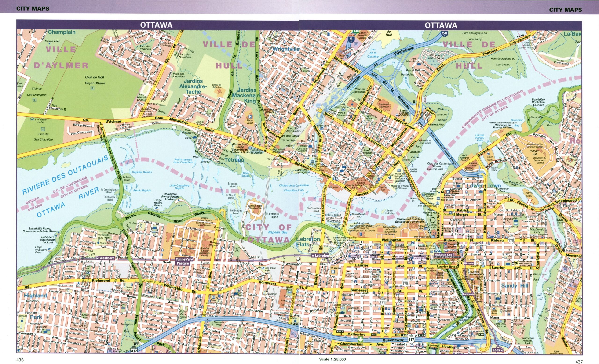Select the Highway 417 shield near Chamberlain Ave
The image size is (599, 364).
411,340
